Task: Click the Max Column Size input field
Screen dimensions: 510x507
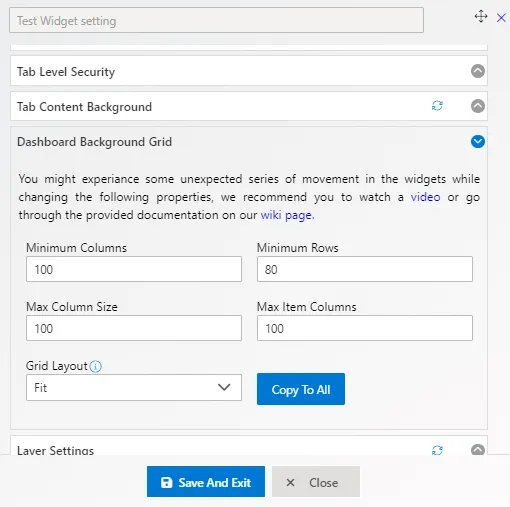Action: point(134,328)
